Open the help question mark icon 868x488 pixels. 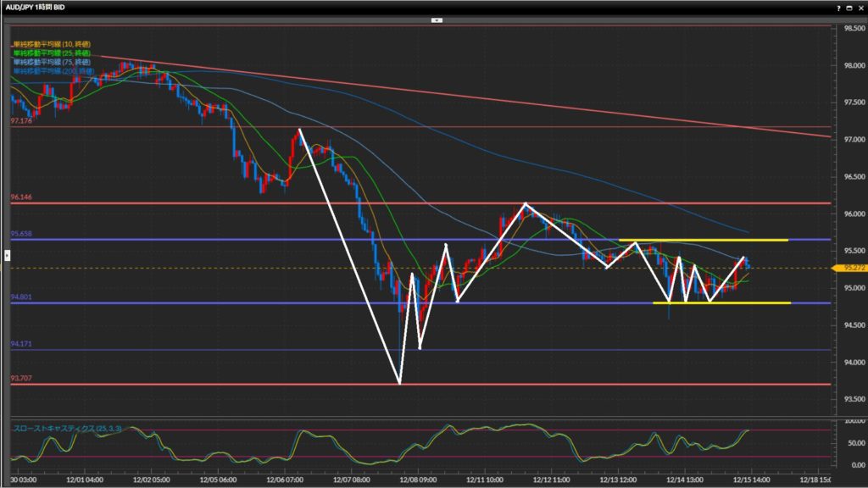click(839, 7)
